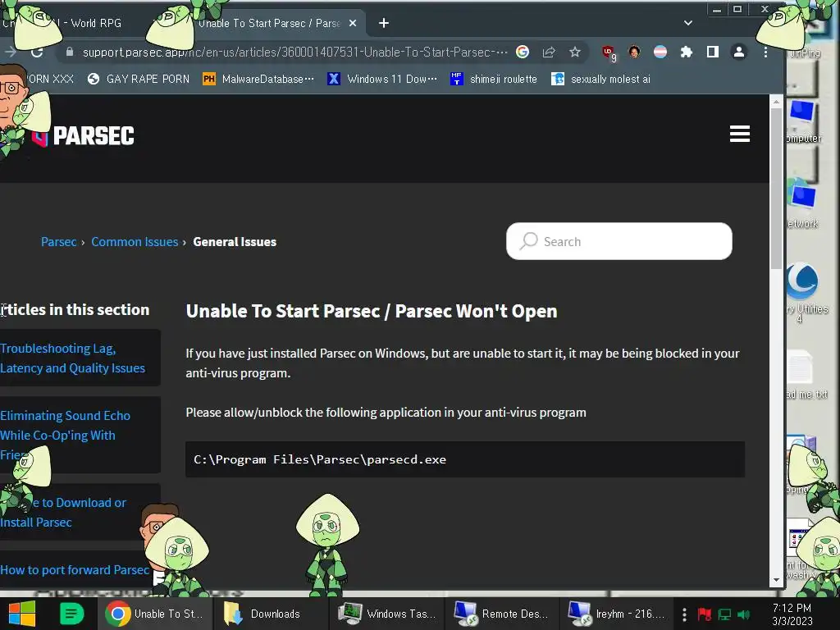Switch to Chrome Unable To St... taskbar button
The height and width of the screenshot is (630, 840).
155,614
